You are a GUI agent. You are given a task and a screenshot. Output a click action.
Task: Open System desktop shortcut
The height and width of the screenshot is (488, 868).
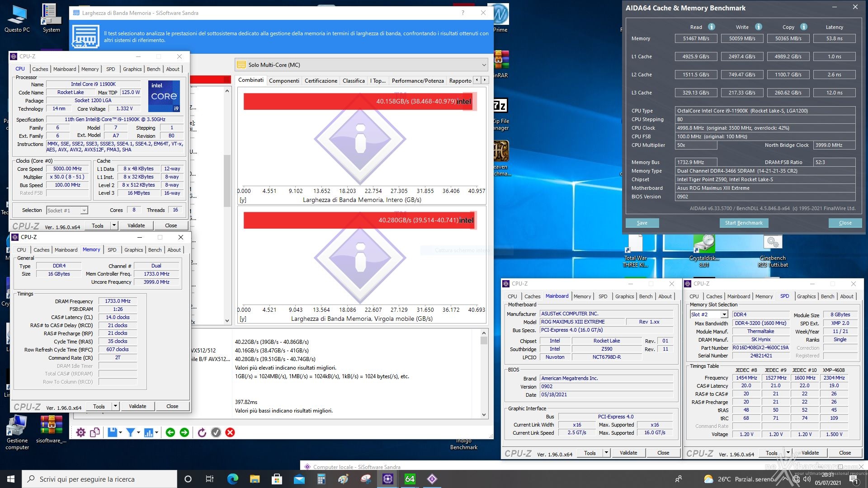[51, 19]
